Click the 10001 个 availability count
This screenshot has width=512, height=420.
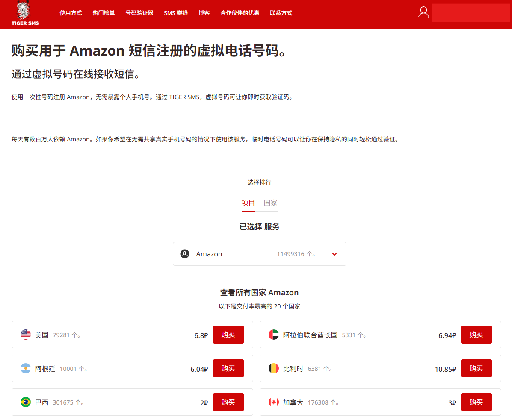click(74, 369)
